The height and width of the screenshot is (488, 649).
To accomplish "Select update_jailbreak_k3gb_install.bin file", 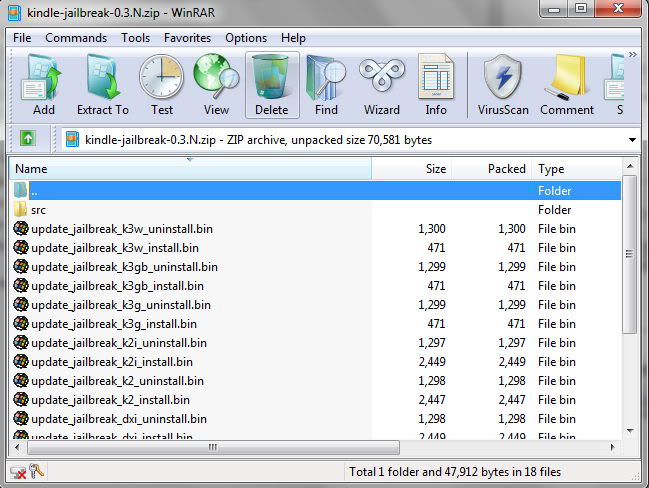I will point(315,286).
